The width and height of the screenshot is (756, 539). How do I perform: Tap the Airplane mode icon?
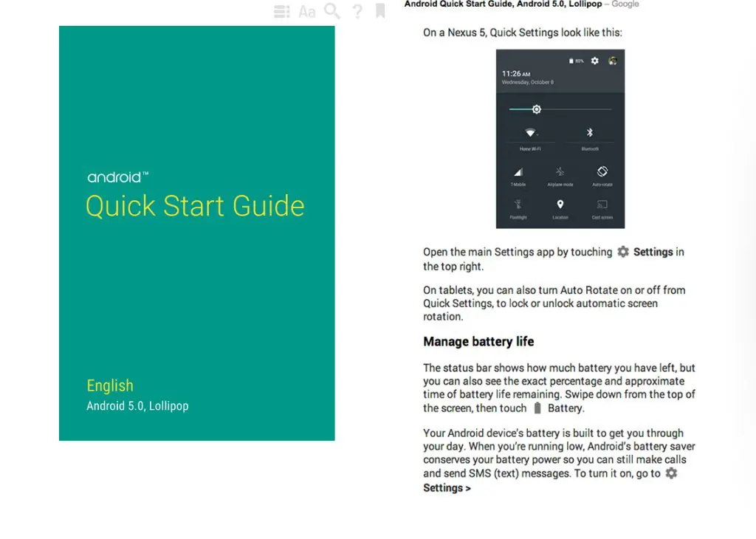coord(560,171)
